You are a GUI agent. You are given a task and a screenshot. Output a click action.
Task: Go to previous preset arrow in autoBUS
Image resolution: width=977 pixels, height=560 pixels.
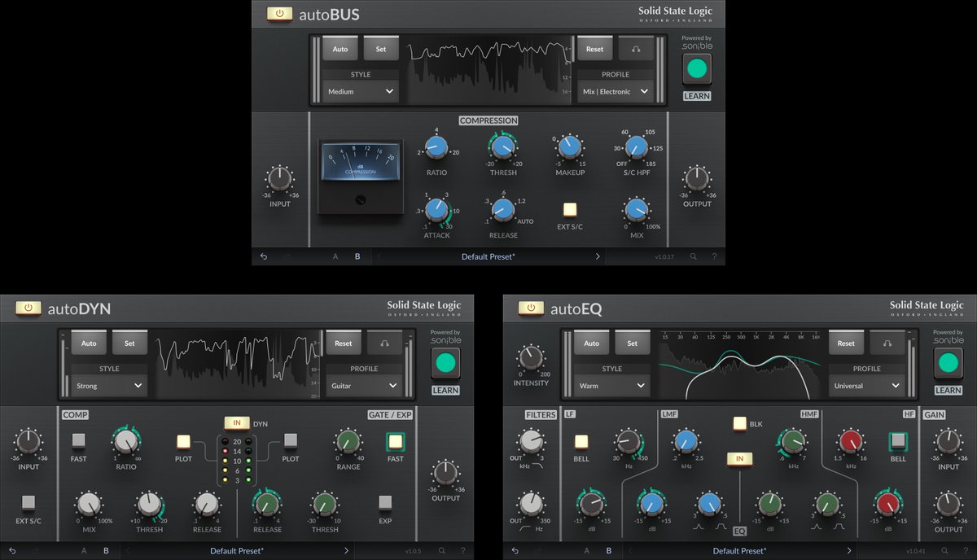click(x=380, y=256)
